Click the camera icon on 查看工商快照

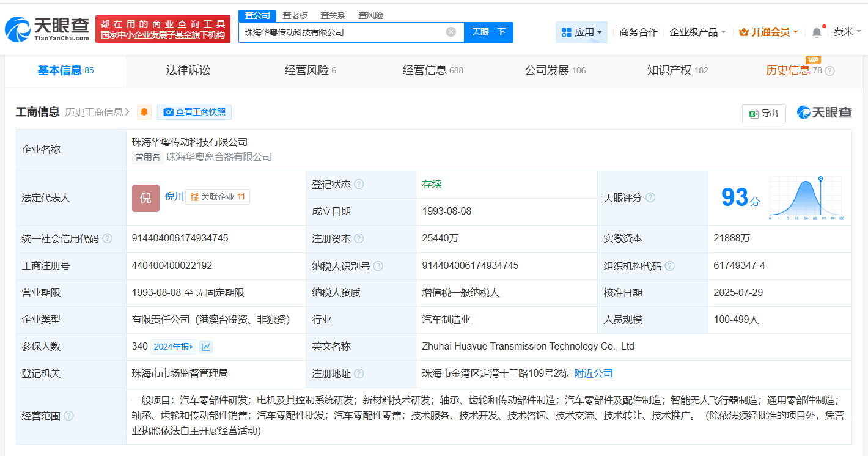click(x=168, y=112)
